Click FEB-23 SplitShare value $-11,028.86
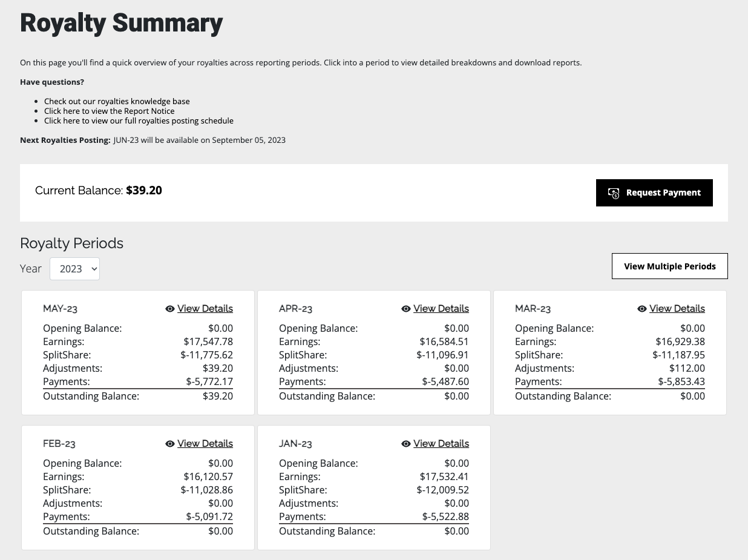Viewport: 748px width, 560px height. (x=206, y=490)
